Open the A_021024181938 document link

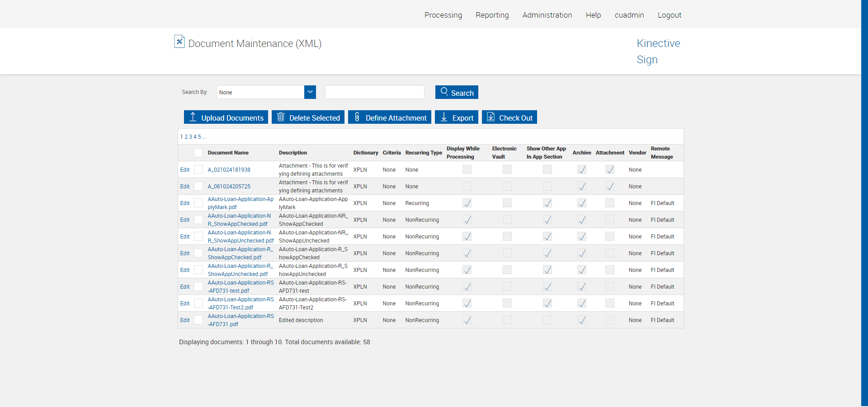pos(229,170)
